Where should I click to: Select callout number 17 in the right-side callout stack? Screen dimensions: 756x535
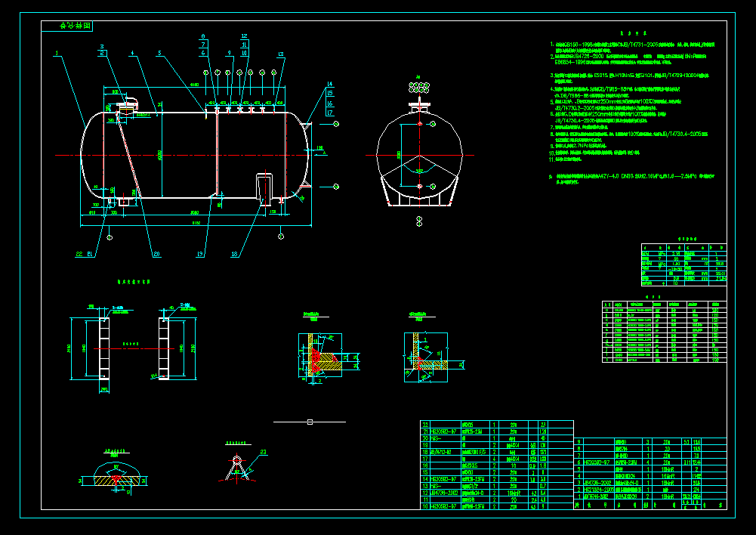(330, 113)
